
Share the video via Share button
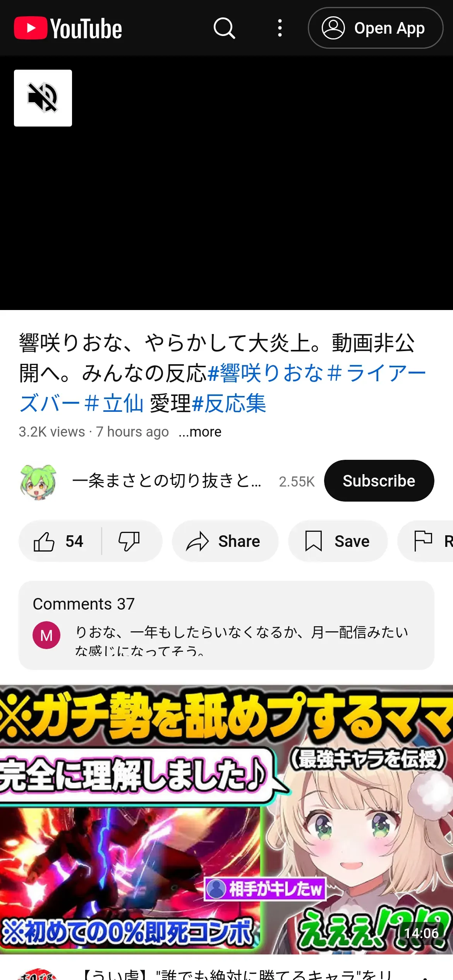[225, 541]
